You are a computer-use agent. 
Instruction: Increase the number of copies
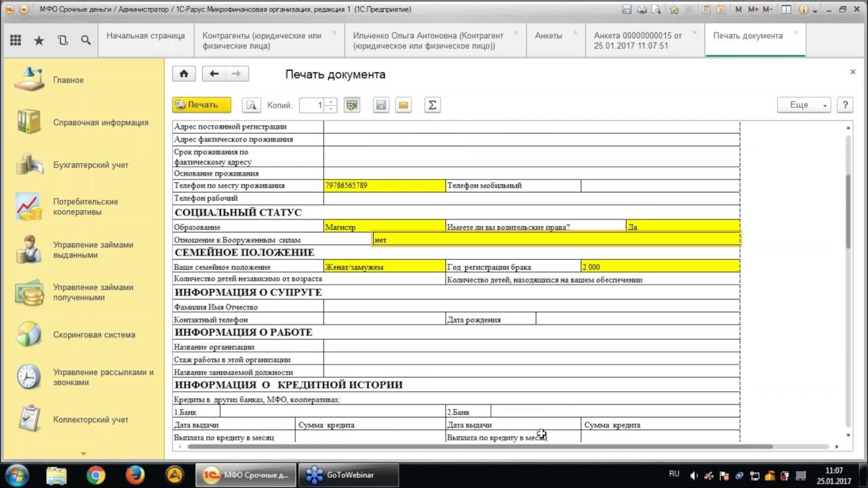330,102
